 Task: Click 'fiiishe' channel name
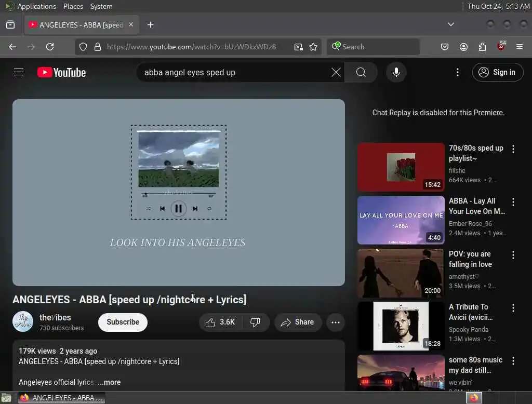[457, 171]
